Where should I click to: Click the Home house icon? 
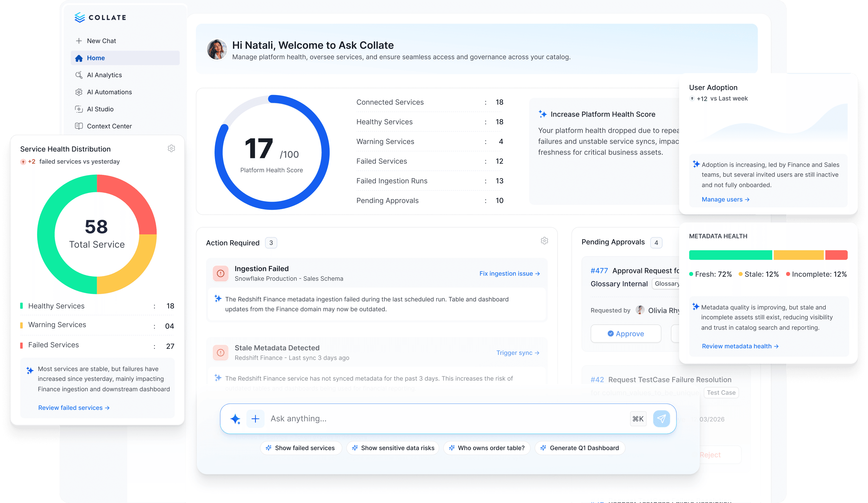pos(79,58)
